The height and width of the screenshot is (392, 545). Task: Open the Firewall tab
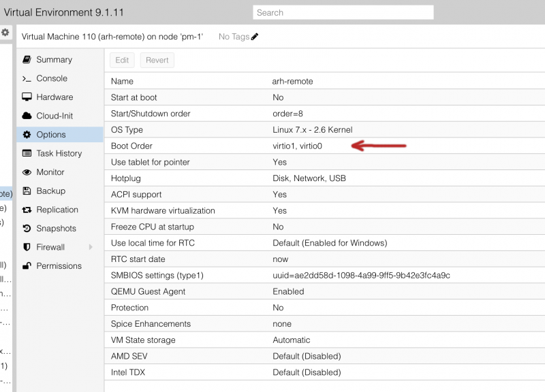pyautogui.click(x=60, y=247)
